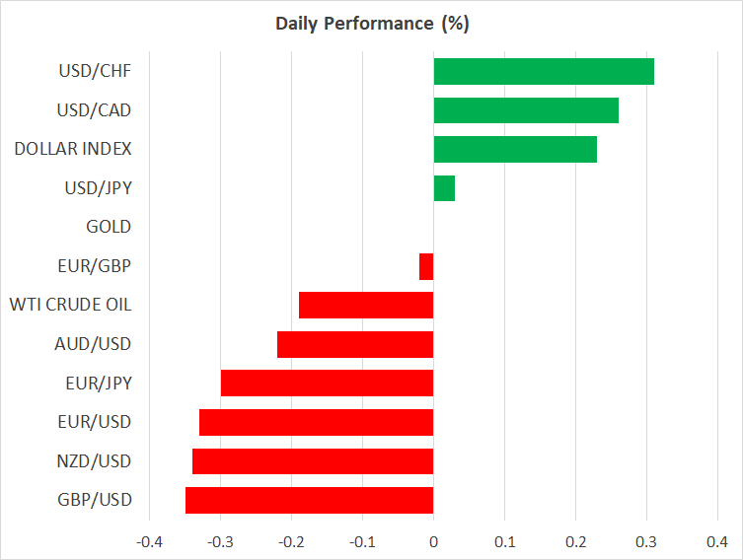Click the red EUR/JPY bar

(327, 384)
